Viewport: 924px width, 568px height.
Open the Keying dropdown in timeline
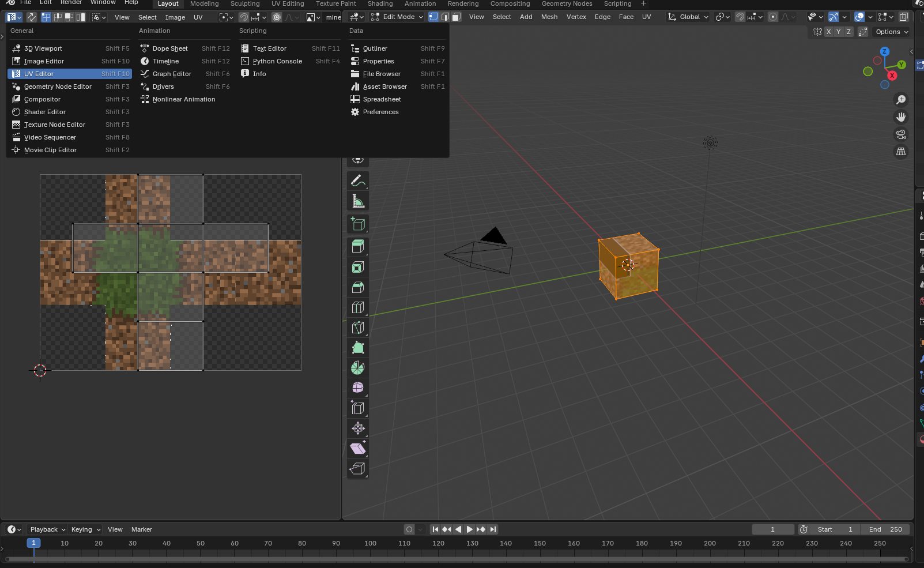click(85, 529)
